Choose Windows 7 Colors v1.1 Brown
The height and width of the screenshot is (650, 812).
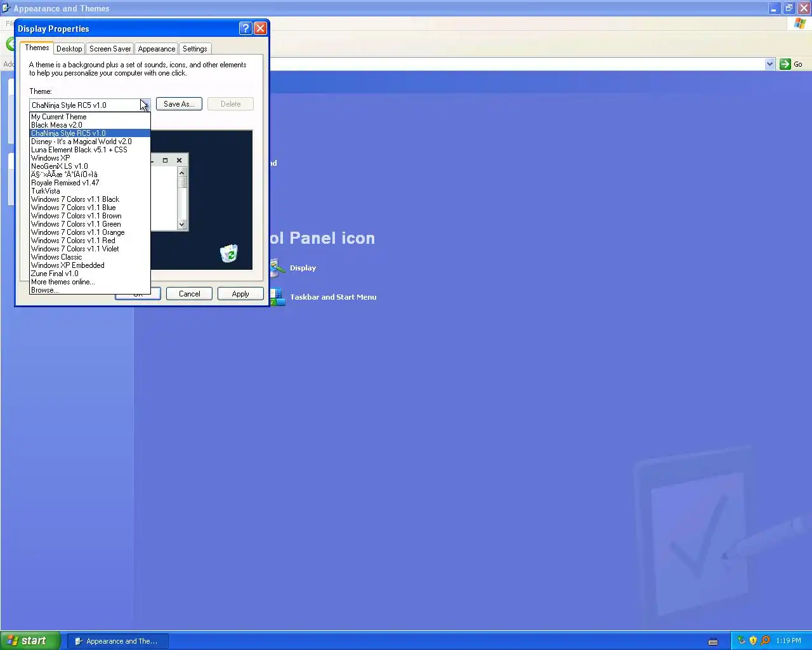tap(89, 216)
